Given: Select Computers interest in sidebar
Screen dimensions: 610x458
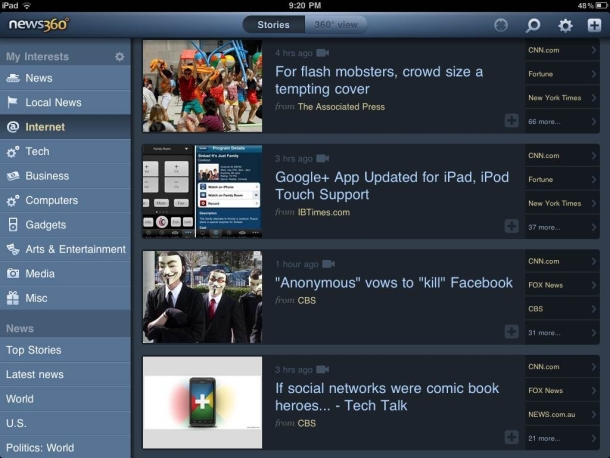Looking at the screenshot, I should click(65, 200).
